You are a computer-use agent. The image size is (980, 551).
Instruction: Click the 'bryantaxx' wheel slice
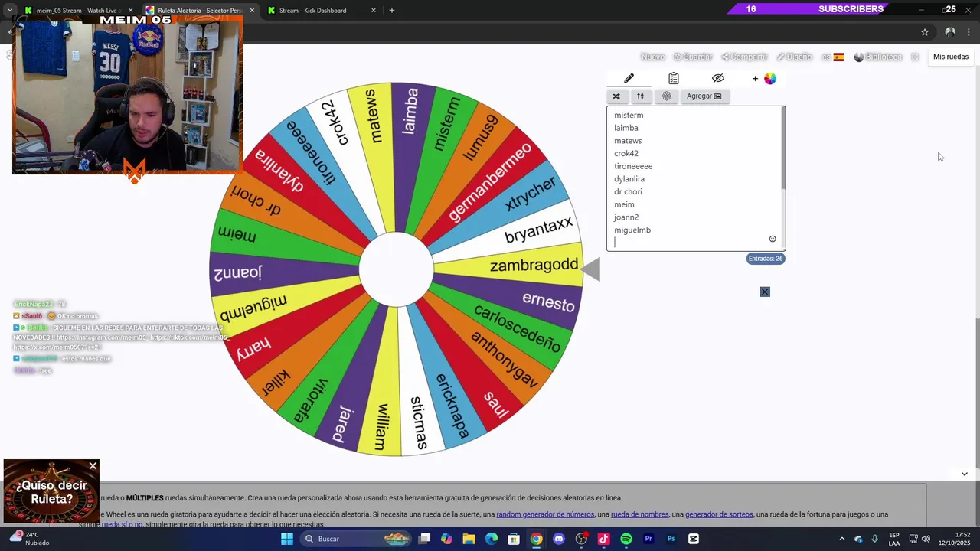(x=538, y=228)
